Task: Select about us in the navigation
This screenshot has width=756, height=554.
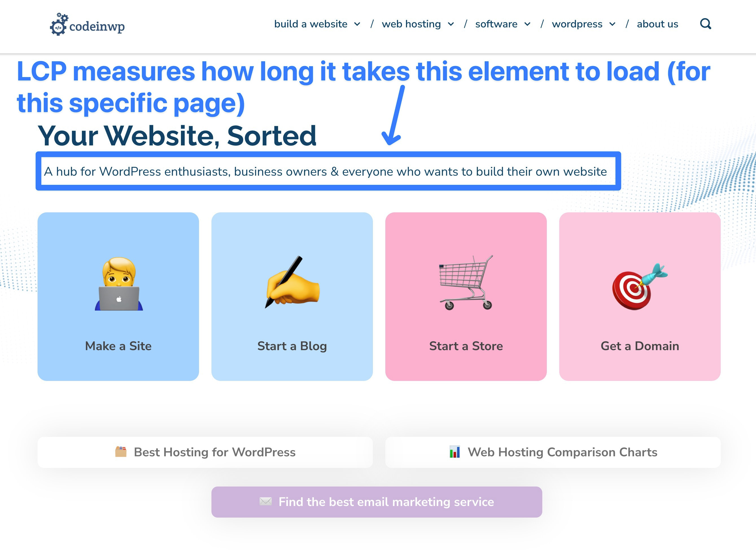Action: pos(657,24)
